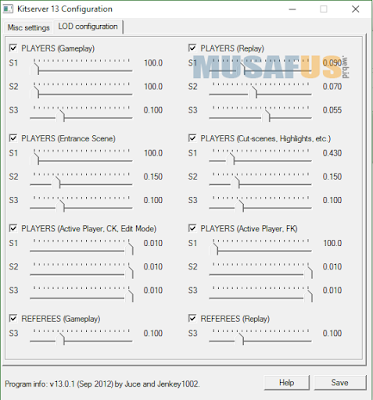Click the 100.0 value for Active Player FK S1
Viewport: 373px width, 400px height.
(x=332, y=243)
